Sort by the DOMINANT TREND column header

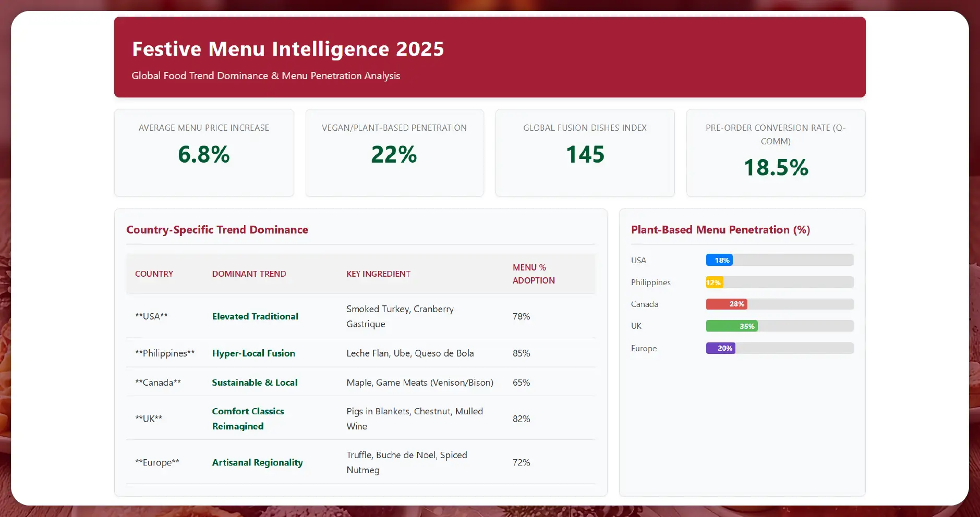[x=249, y=274]
